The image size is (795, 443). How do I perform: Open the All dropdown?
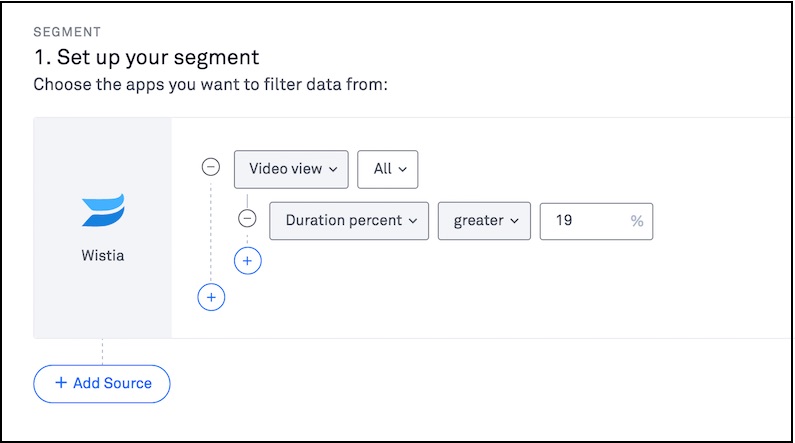tap(387, 169)
